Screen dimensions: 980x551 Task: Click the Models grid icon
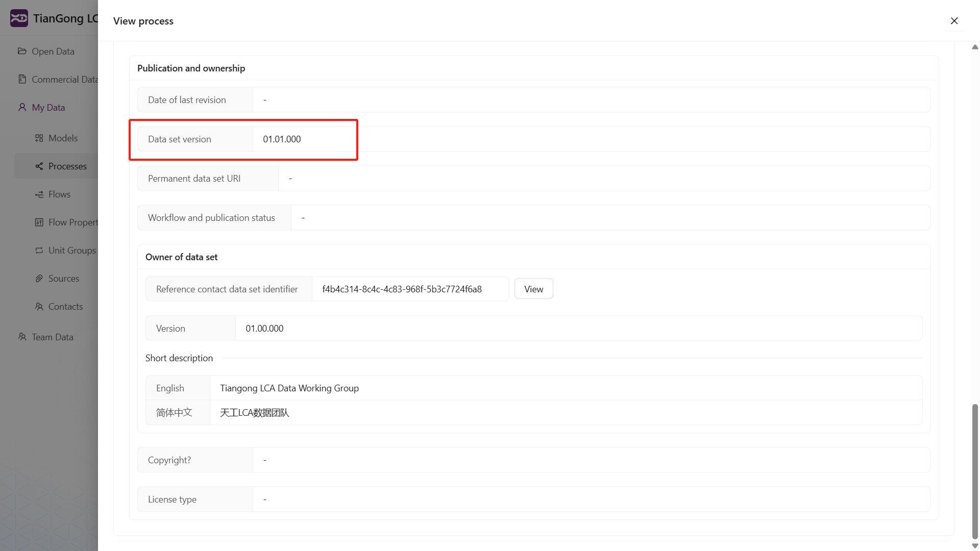pos(39,138)
